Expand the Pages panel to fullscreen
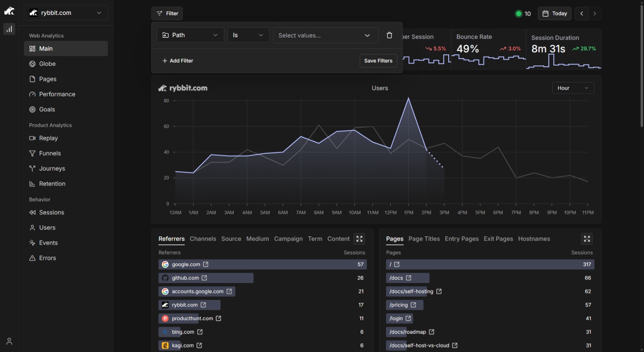644x352 pixels. pyautogui.click(x=587, y=239)
